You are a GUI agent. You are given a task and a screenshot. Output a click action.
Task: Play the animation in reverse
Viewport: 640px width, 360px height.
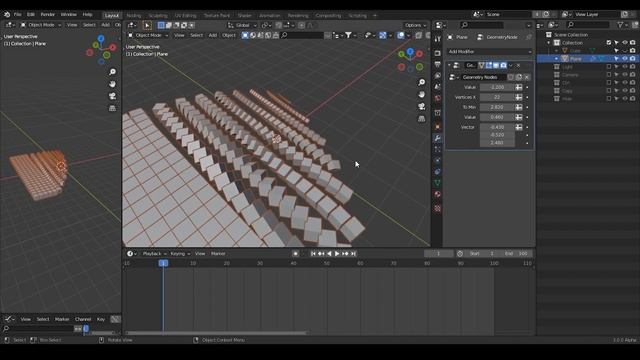click(x=329, y=253)
